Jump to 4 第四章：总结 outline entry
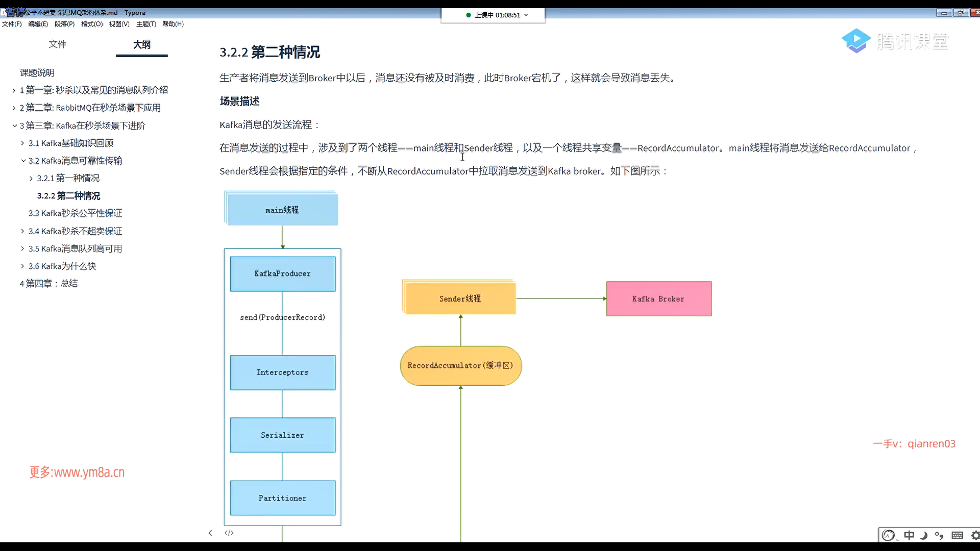 [48, 284]
